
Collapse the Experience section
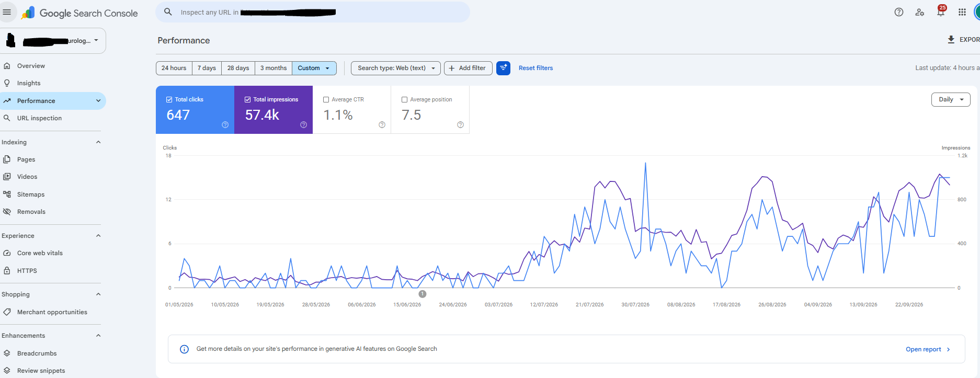coord(98,236)
